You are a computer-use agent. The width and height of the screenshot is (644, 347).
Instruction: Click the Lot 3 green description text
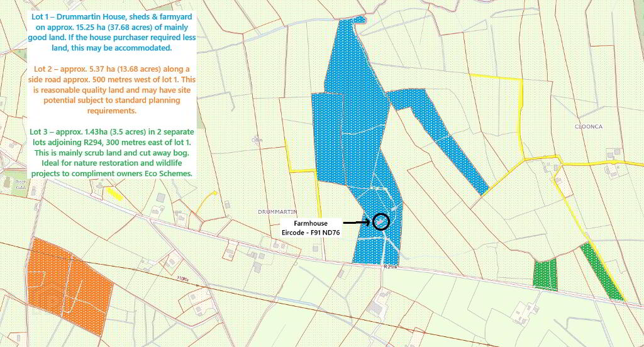(x=113, y=153)
